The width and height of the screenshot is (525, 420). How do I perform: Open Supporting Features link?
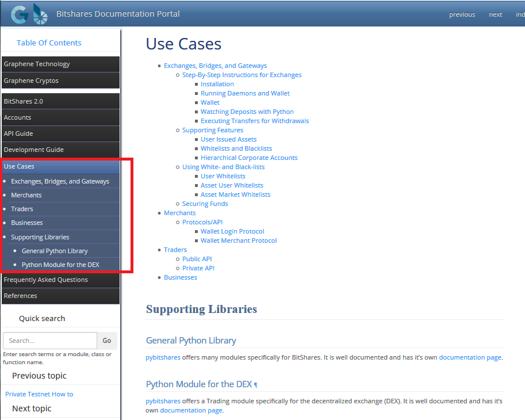click(x=213, y=130)
